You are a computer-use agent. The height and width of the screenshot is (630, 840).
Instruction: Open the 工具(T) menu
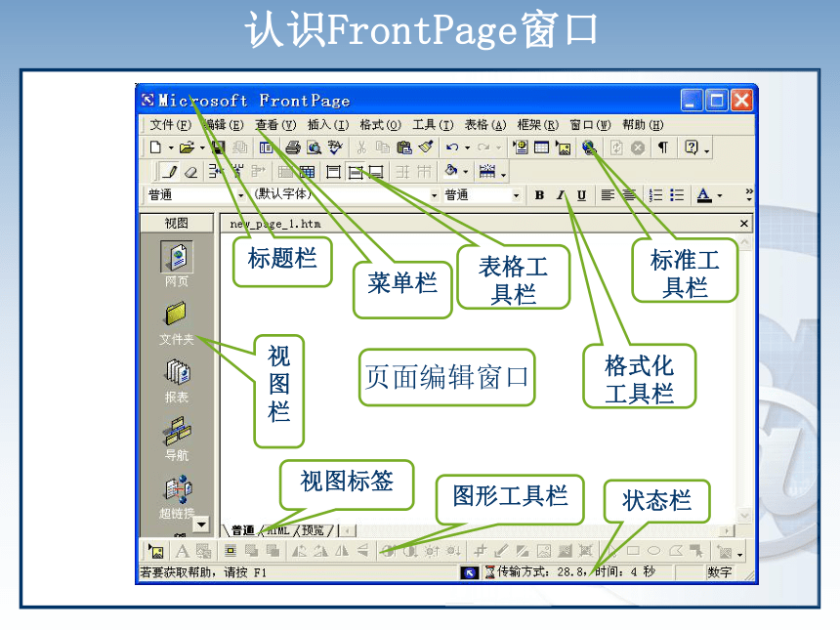click(x=433, y=125)
